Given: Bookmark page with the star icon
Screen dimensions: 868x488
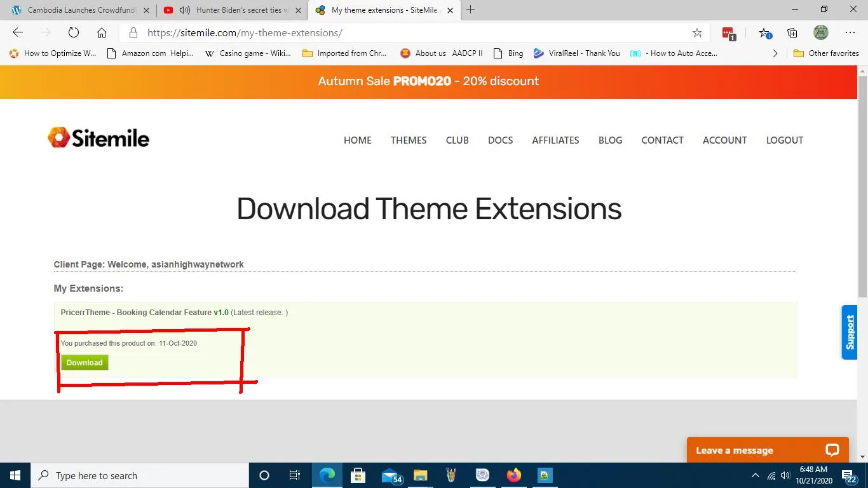Looking at the screenshot, I should 697,33.
